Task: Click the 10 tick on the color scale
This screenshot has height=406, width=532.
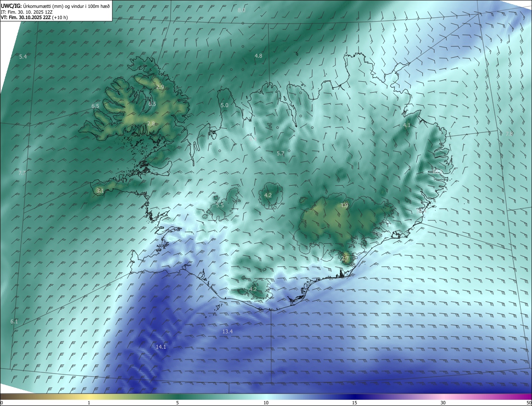Action: point(266,403)
